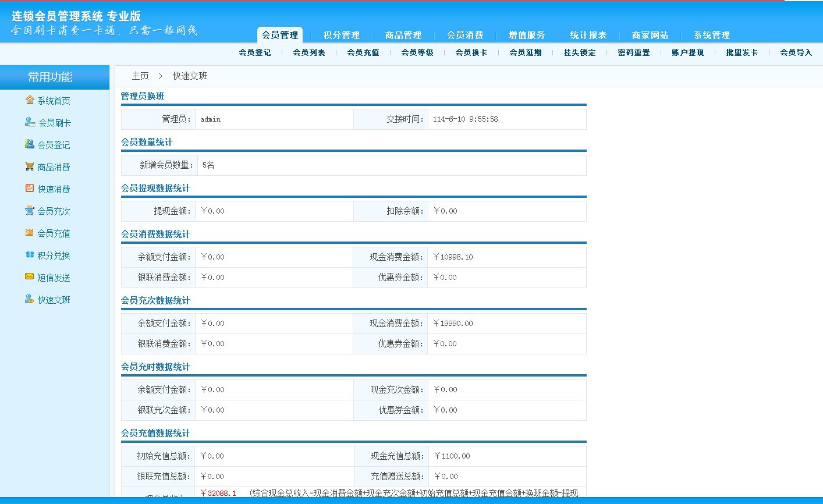
Task: Open the 商品管理 tab
Action: 403,35
